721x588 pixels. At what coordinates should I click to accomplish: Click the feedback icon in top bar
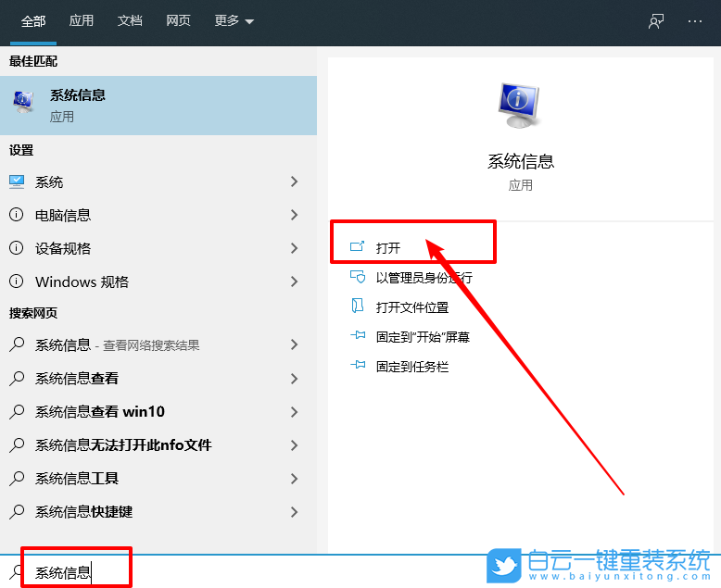(656, 21)
